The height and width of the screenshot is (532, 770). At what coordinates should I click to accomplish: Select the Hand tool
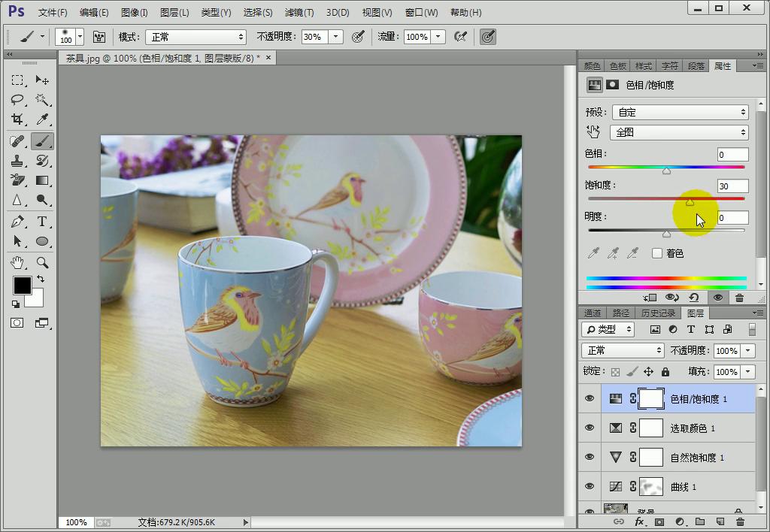[17, 262]
